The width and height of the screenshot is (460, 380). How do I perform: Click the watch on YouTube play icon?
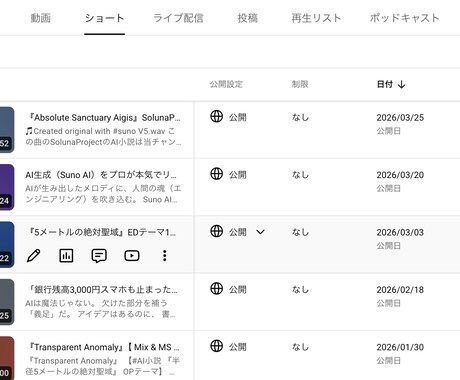coord(132,256)
